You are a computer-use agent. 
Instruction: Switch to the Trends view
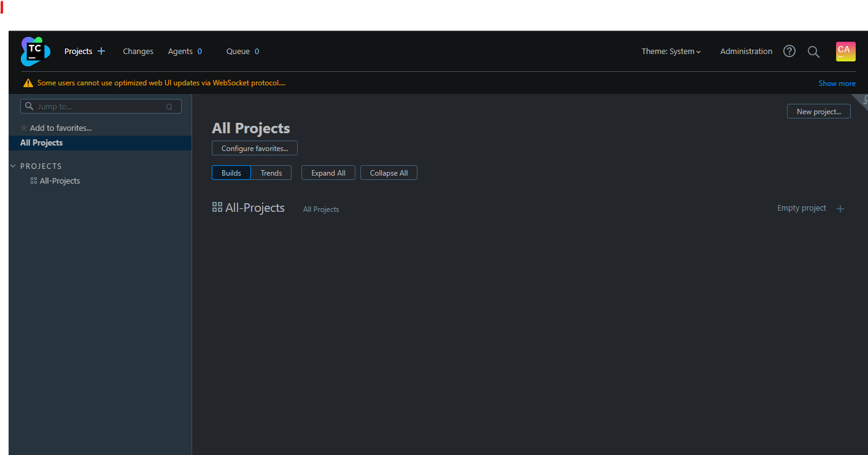[x=271, y=173]
